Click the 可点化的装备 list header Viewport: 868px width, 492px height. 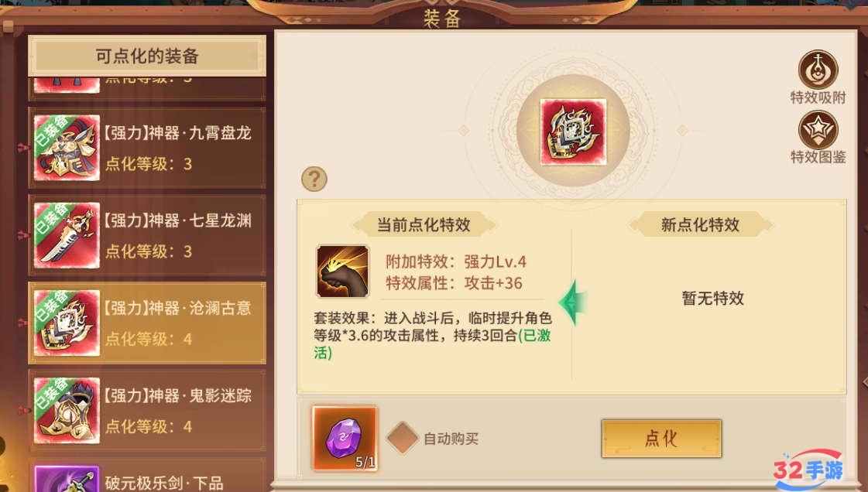click(146, 56)
